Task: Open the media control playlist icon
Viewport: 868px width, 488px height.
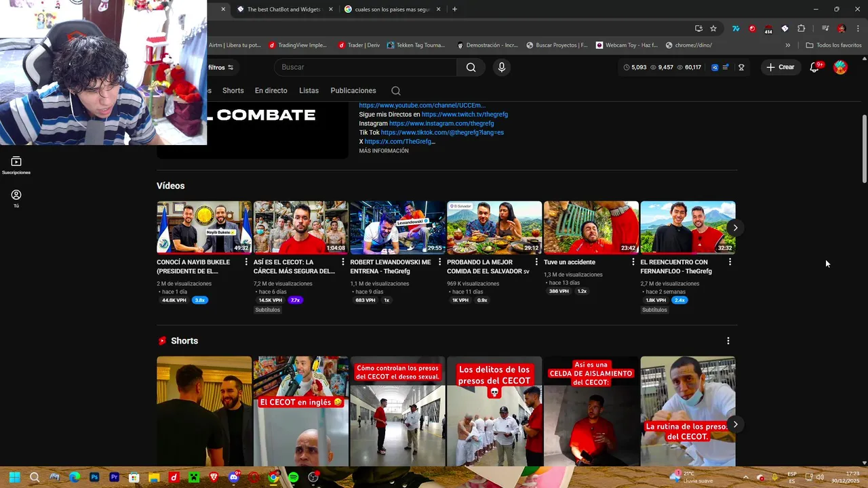Action: click(x=825, y=28)
